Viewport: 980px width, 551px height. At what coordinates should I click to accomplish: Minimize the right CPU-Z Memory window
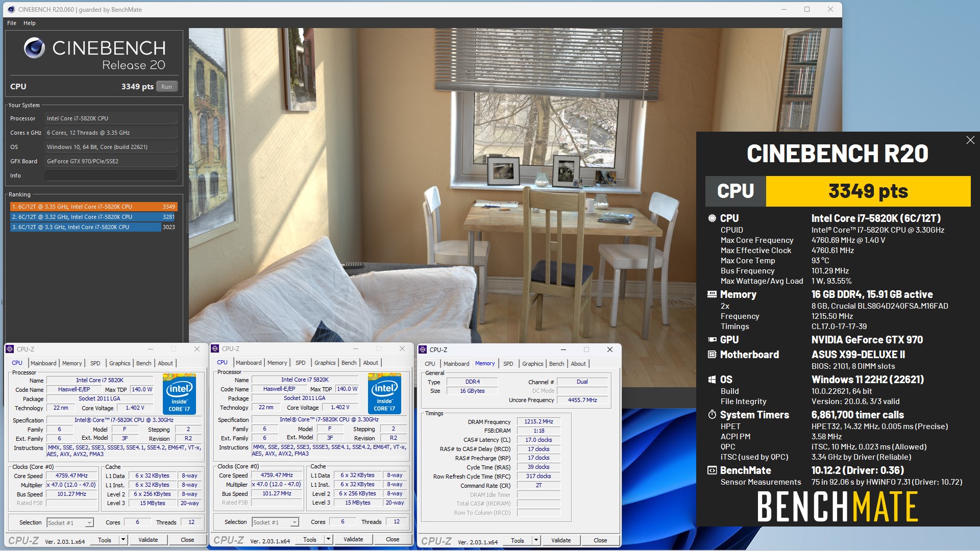point(563,349)
